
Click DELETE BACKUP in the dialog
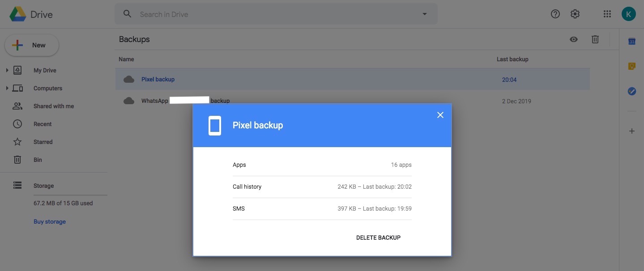click(378, 237)
